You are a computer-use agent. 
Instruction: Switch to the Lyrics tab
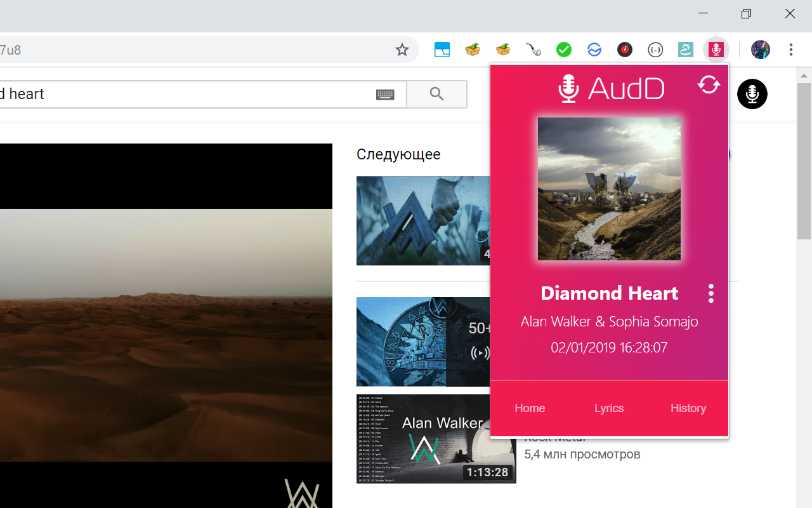609,408
